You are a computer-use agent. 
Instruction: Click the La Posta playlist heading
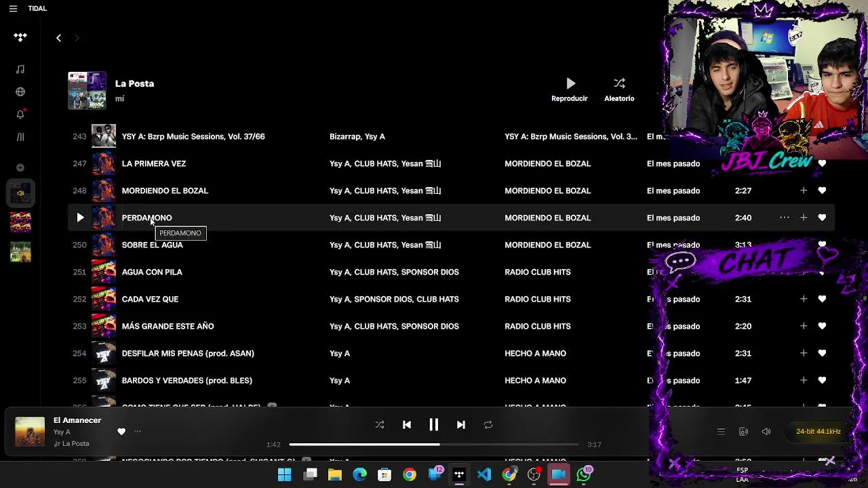click(134, 83)
